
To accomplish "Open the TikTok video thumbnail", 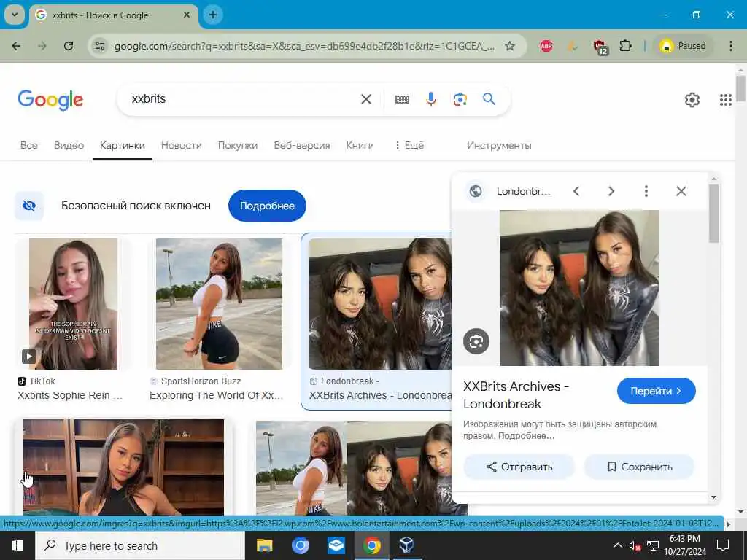I will click(x=73, y=304).
